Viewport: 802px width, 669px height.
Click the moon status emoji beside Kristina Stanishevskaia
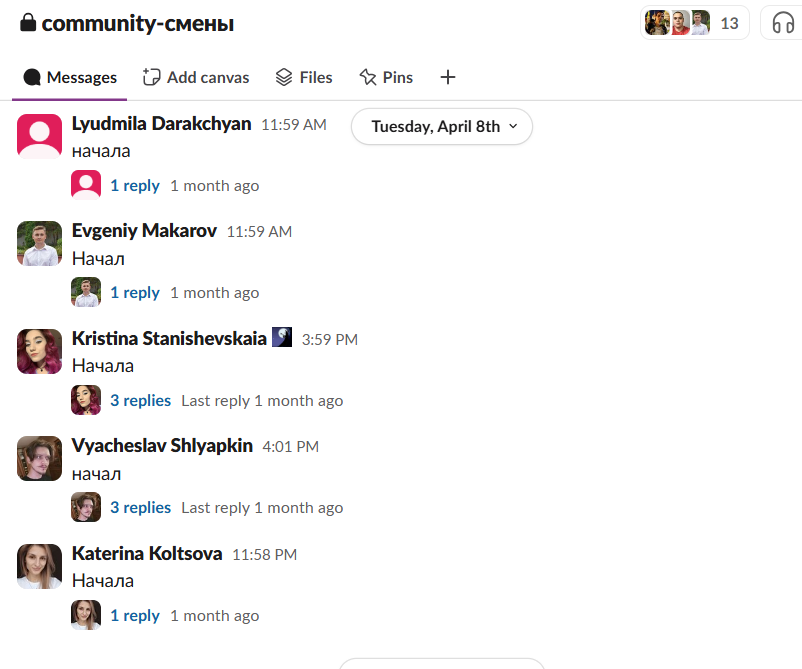[282, 337]
